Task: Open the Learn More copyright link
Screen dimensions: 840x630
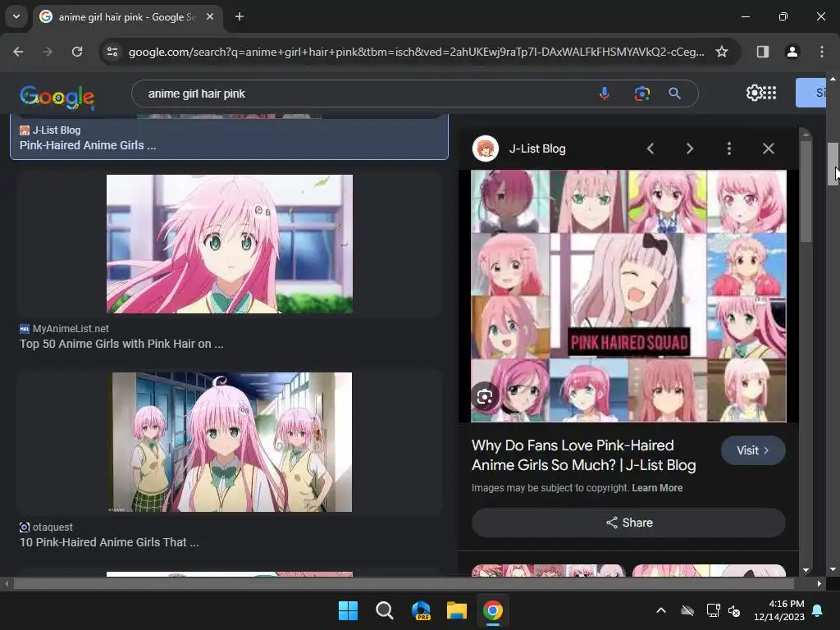Action: tap(657, 488)
